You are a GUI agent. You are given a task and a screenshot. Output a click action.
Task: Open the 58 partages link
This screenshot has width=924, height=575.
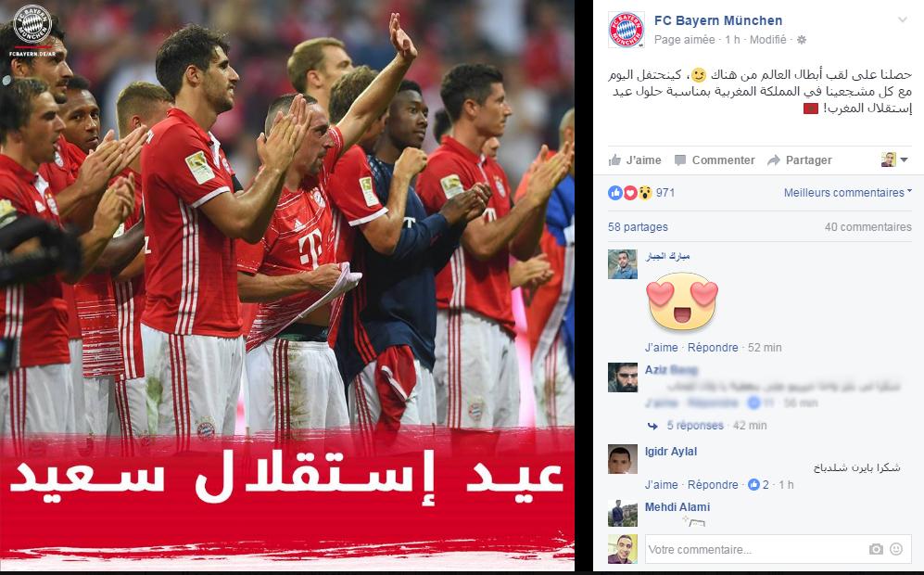[x=638, y=226]
